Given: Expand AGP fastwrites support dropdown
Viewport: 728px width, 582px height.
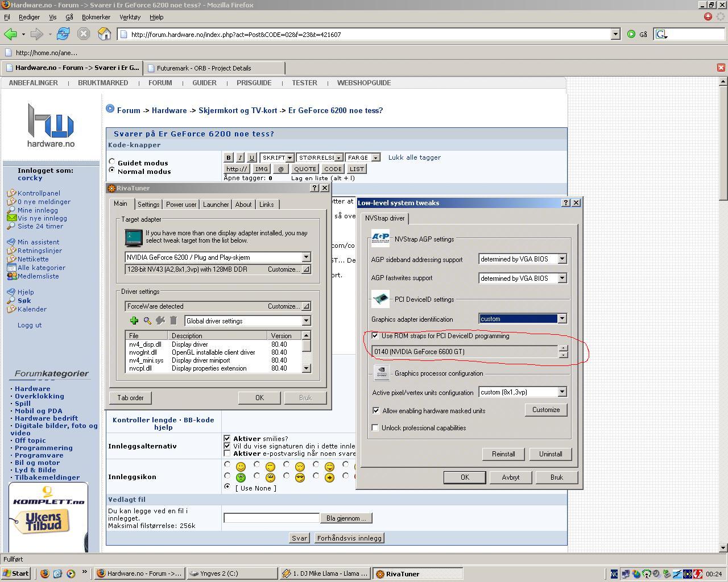Looking at the screenshot, I should [561, 278].
